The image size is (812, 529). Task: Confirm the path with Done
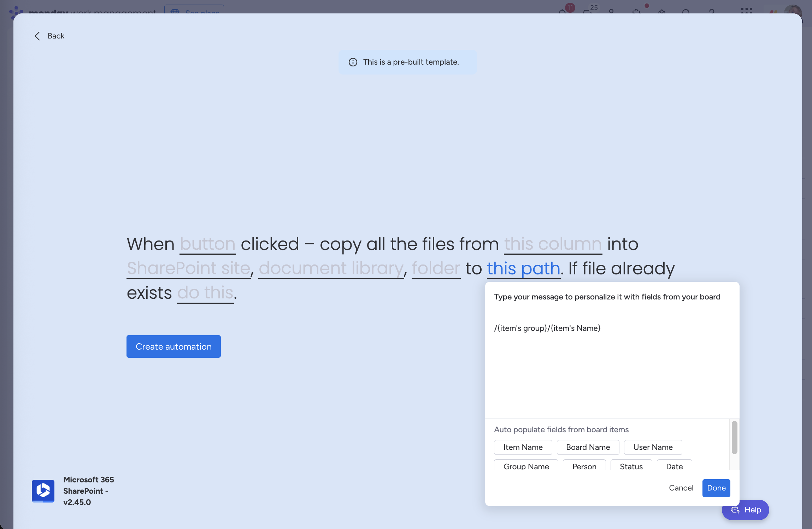click(716, 488)
